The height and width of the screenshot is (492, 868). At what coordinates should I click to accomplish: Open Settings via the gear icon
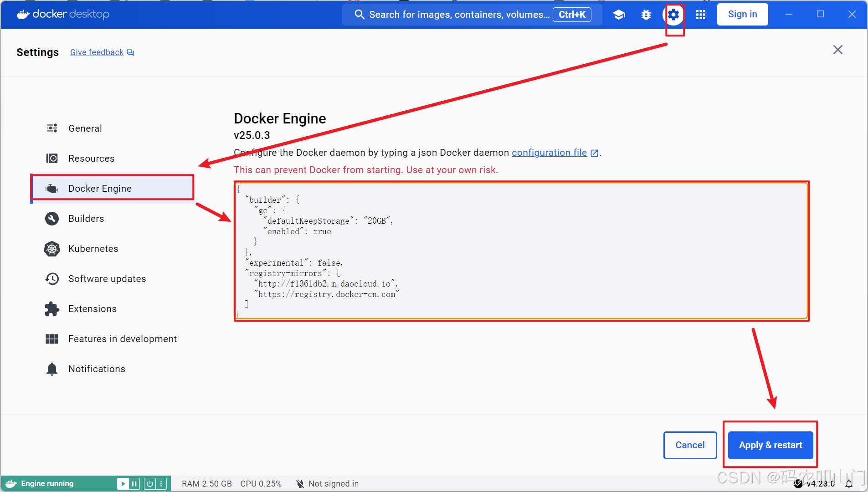[x=673, y=15]
